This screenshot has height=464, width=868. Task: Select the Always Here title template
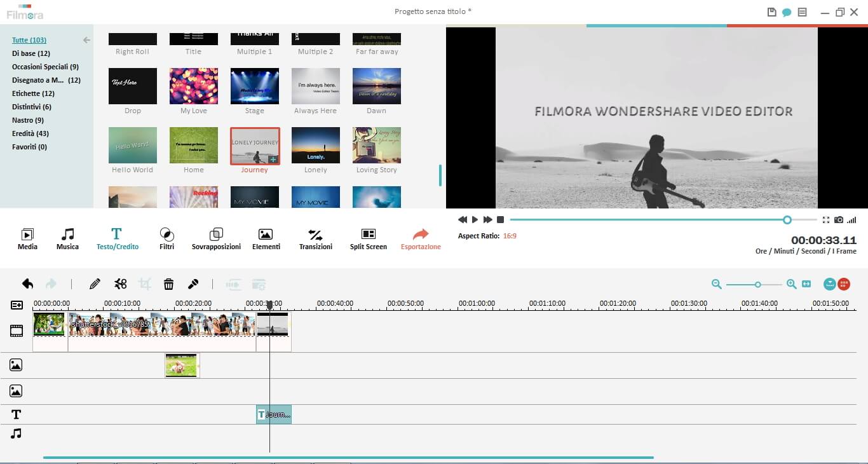coord(316,86)
